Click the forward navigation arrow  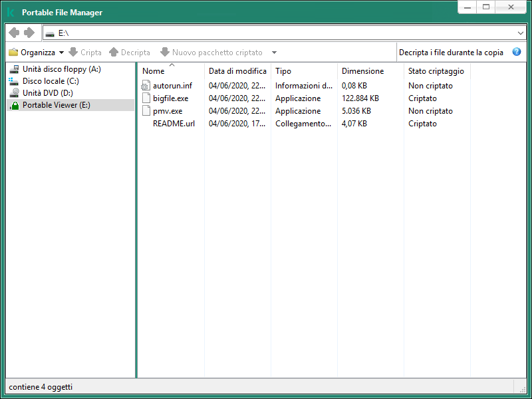coord(28,32)
